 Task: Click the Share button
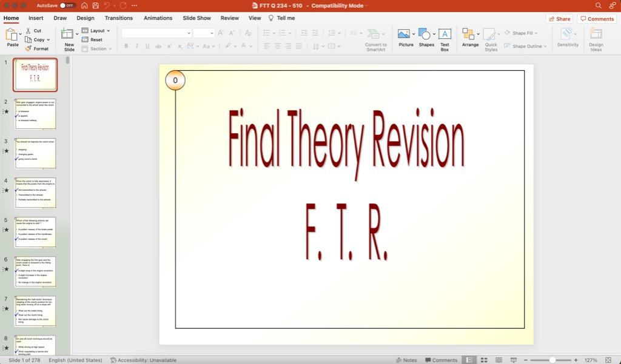click(x=559, y=18)
